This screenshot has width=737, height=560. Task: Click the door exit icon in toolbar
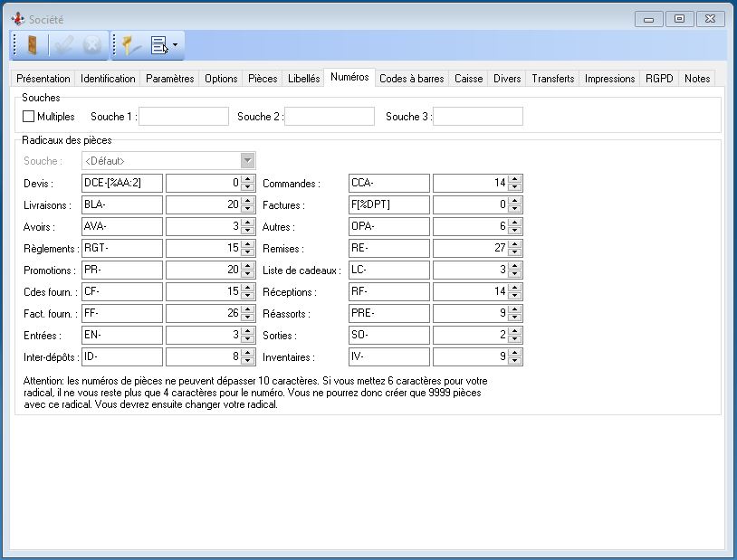pyautogui.click(x=32, y=45)
